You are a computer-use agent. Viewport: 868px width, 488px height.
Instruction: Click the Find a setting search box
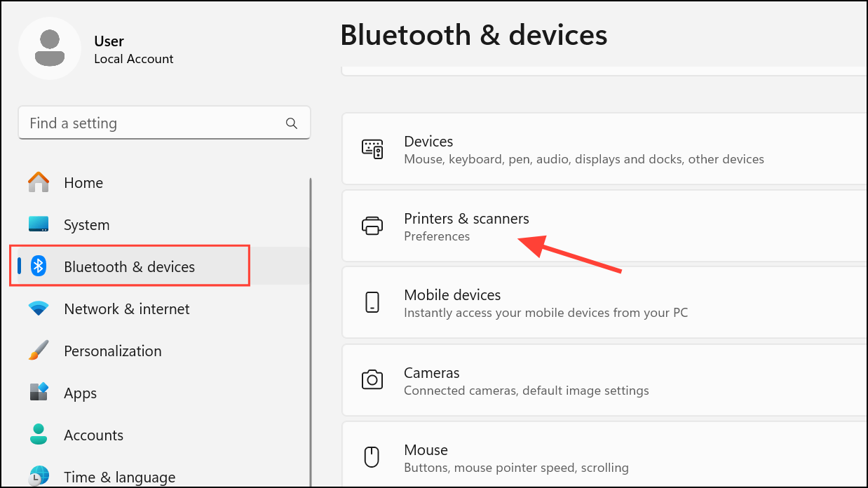pos(164,123)
